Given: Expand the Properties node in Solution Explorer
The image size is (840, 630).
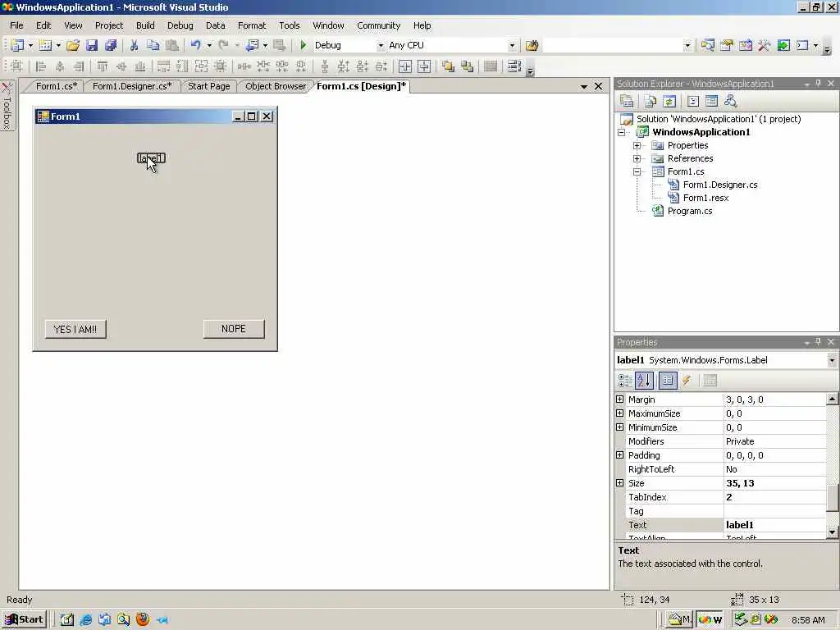Looking at the screenshot, I should [637, 146].
